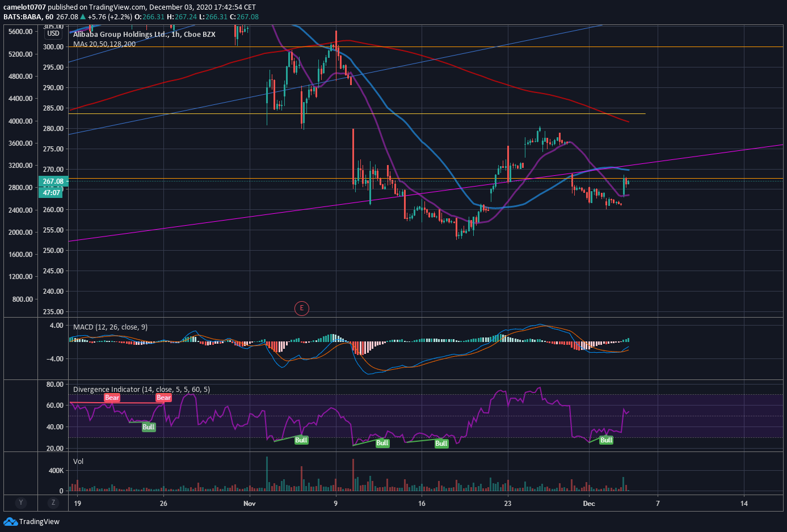Click the BATS:BABA symbol text in header
787x532 pixels.
click(23, 17)
